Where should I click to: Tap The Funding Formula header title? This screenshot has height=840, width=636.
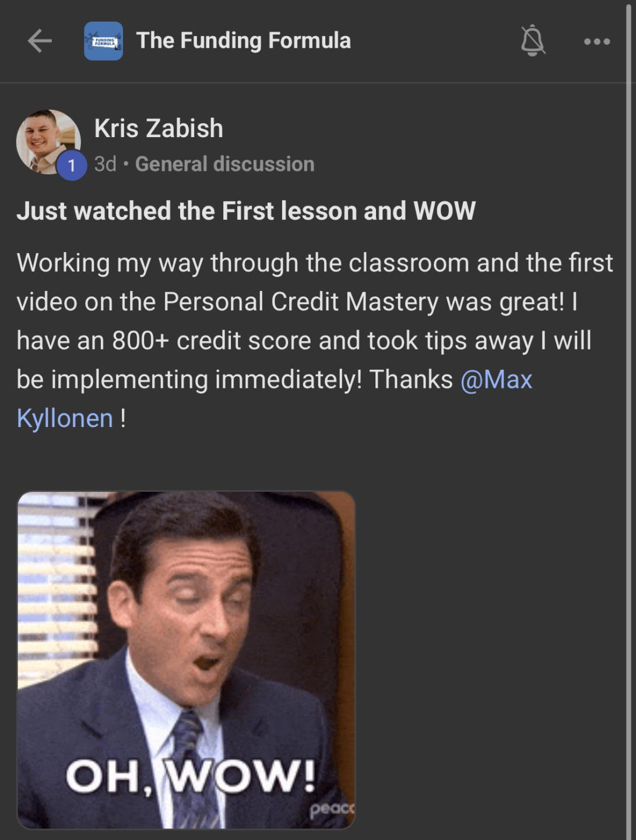243,41
